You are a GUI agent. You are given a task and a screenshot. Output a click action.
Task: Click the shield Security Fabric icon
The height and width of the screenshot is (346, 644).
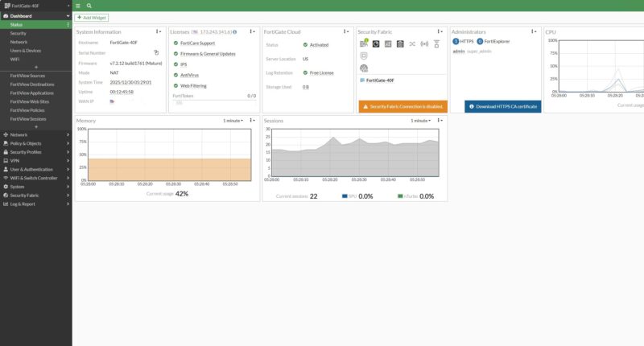[x=364, y=56]
